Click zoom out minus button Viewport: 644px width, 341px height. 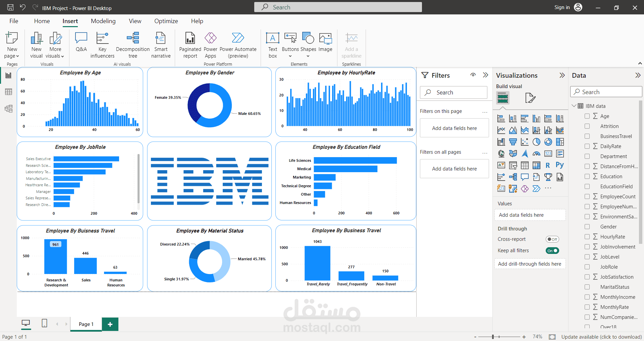click(475, 337)
